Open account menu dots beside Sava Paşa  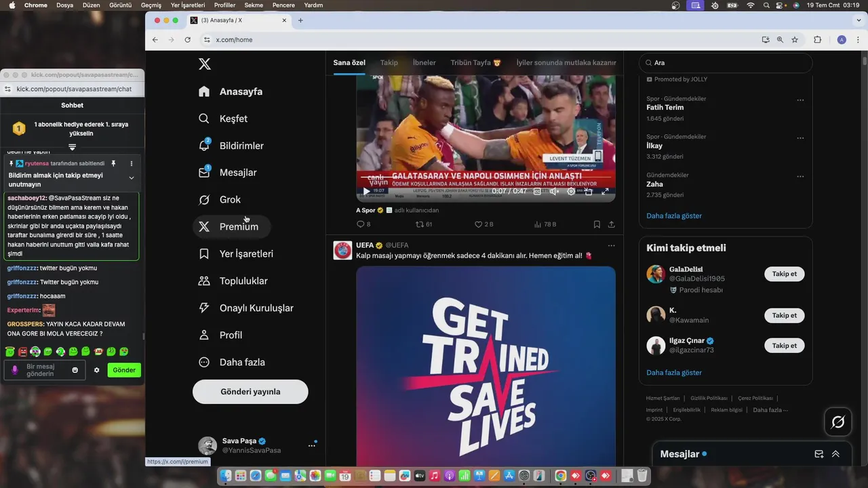[x=312, y=445]
